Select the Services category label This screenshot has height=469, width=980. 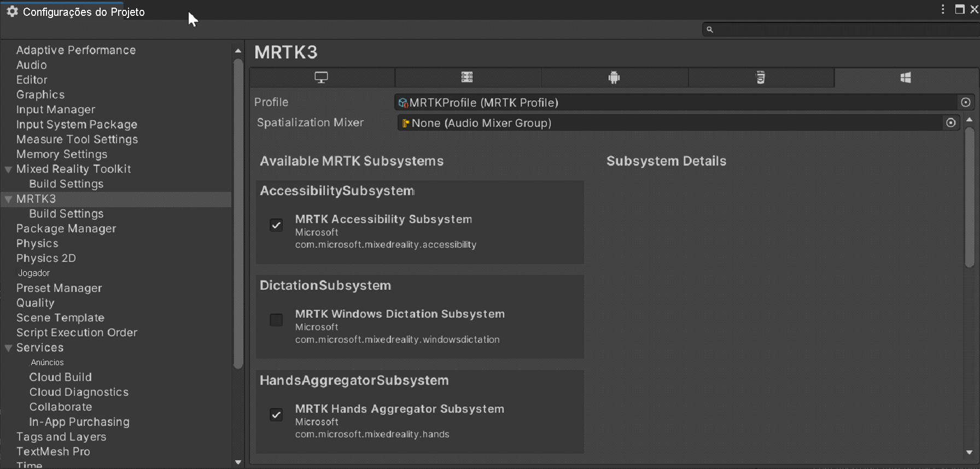(40, 348)
